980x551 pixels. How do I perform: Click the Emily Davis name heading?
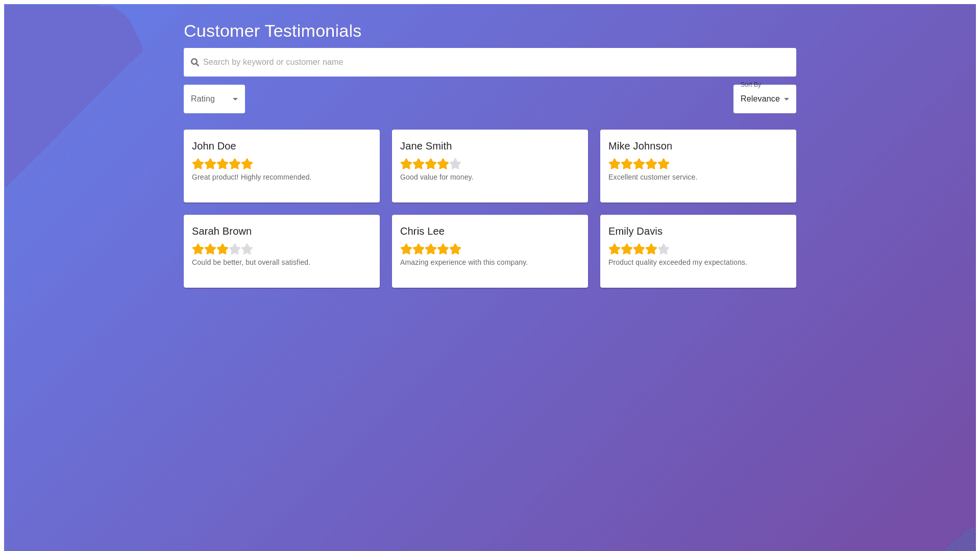click(x=635, y=231)
